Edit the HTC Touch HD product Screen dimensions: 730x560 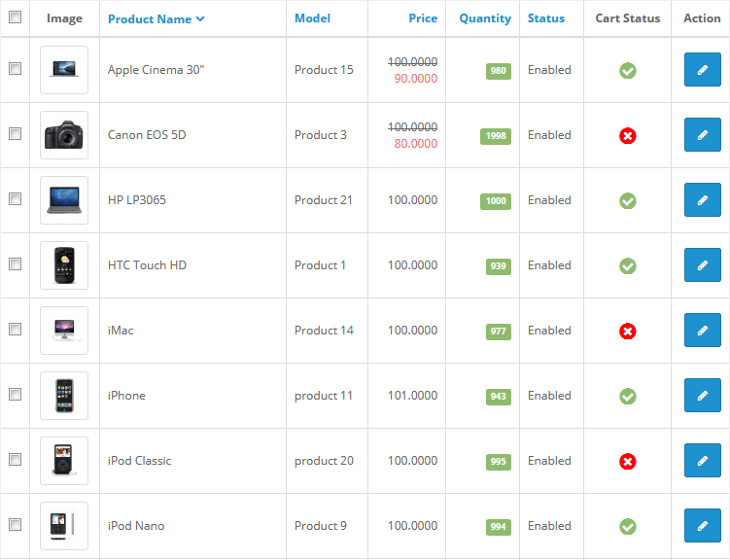click(702, 264)
